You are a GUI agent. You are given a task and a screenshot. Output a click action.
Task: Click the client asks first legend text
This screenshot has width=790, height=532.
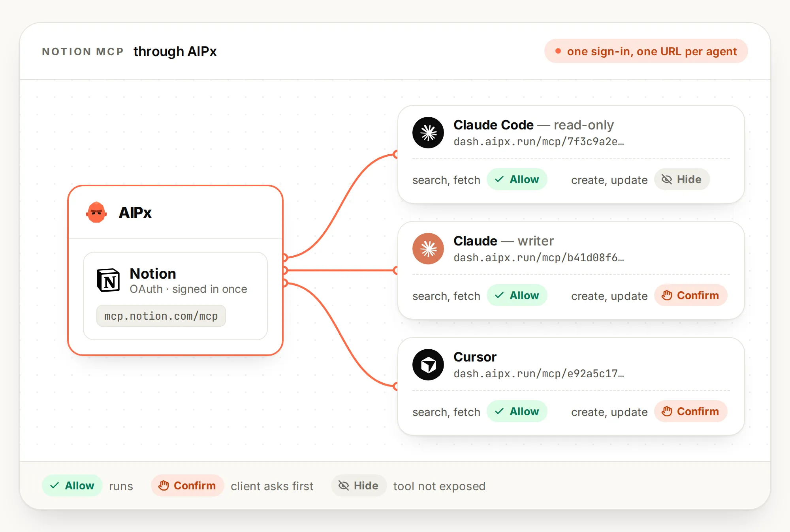[272, 486]
